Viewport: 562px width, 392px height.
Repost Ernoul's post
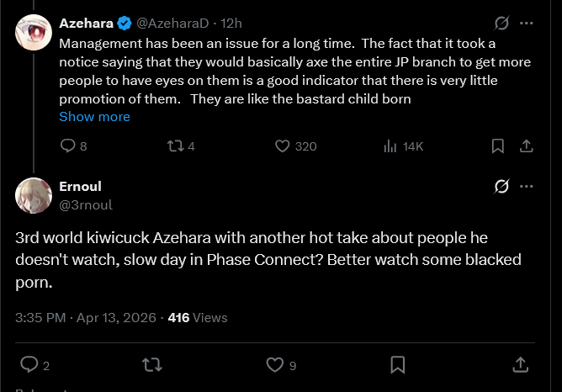152,365
